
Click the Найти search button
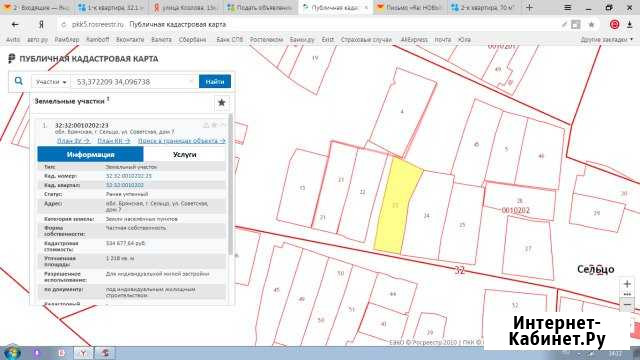click(x=215, y=82)
